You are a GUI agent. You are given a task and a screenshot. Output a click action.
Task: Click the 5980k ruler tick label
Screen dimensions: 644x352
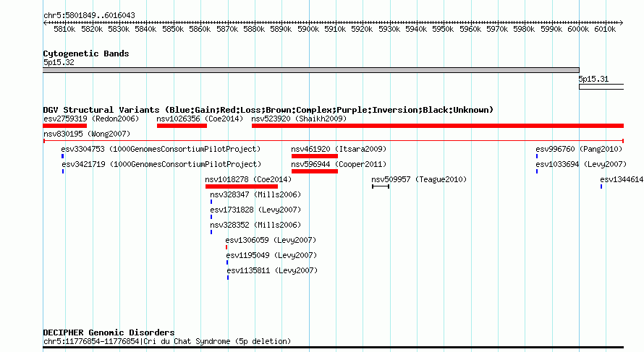click(524, 30)
